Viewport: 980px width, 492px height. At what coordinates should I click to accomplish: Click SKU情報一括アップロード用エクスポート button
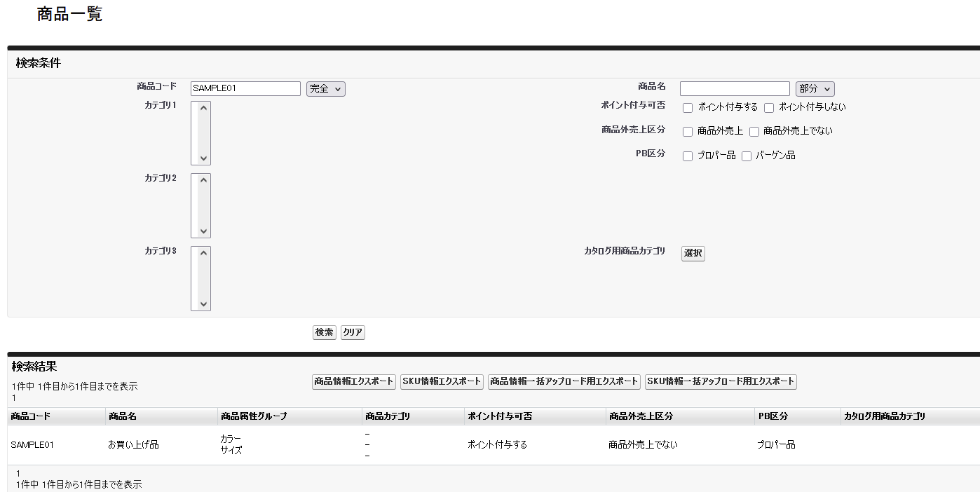coord(720,382)
